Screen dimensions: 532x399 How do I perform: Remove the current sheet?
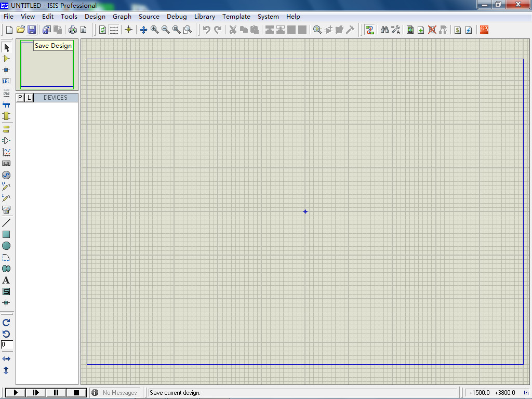pyautogui.click(x=432, y=30)
